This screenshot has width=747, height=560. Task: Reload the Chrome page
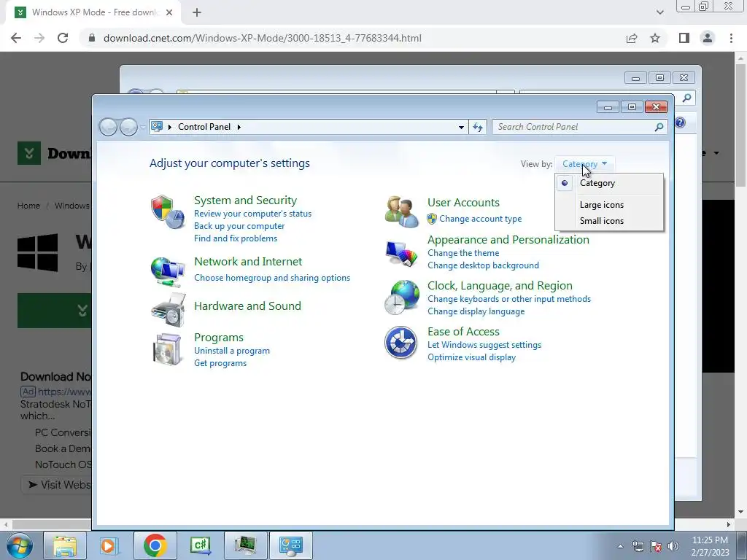(x=63, y=38)
